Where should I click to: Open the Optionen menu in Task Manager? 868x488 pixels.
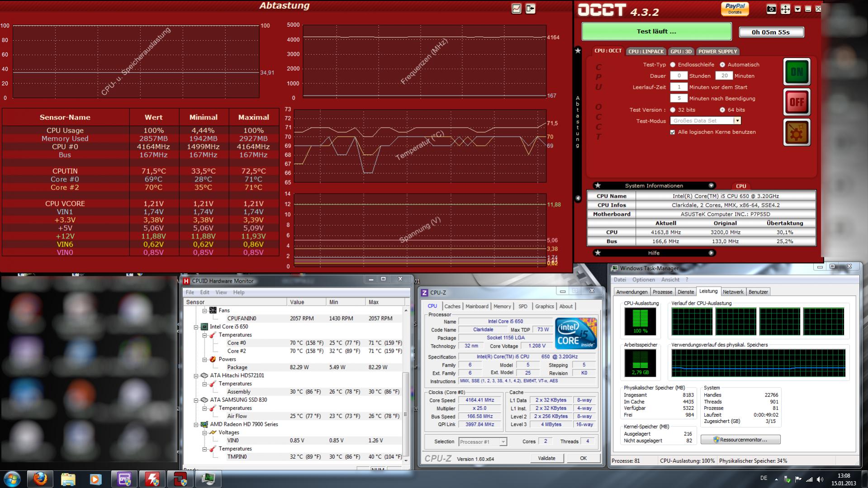point(644,280)
